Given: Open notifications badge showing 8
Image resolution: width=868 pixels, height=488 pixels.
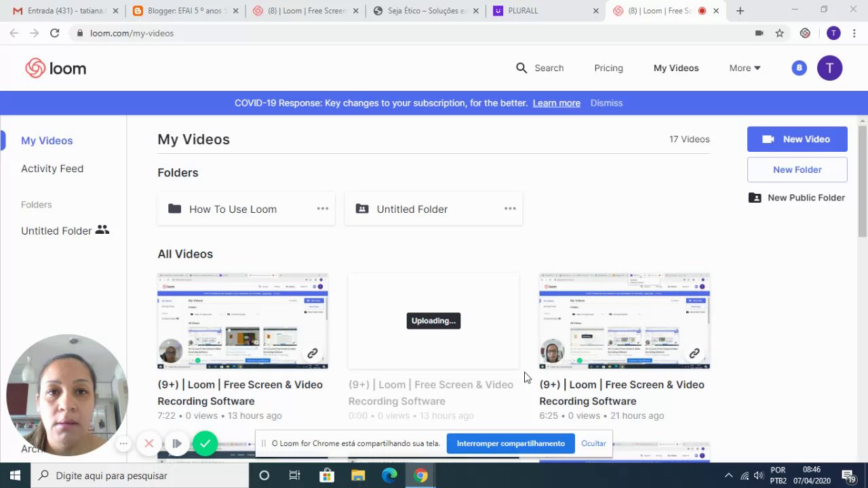Looking at the screenshot, I should coord(799,68).
